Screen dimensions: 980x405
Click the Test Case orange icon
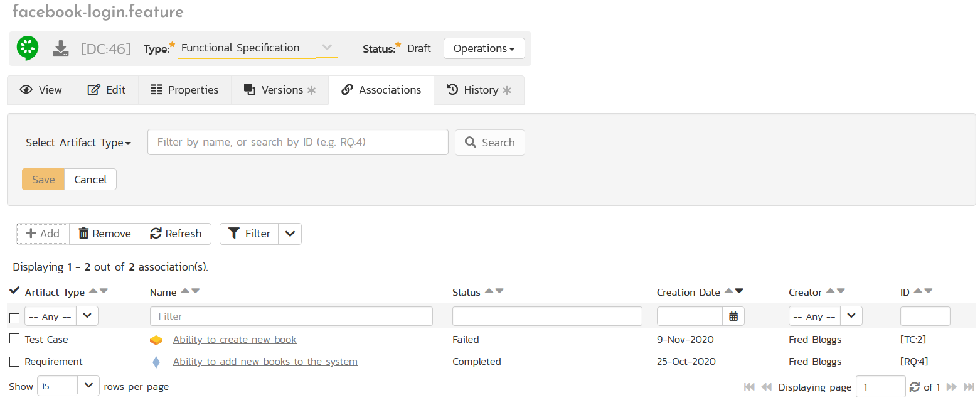pyautogui.click(x=156, y=340)
